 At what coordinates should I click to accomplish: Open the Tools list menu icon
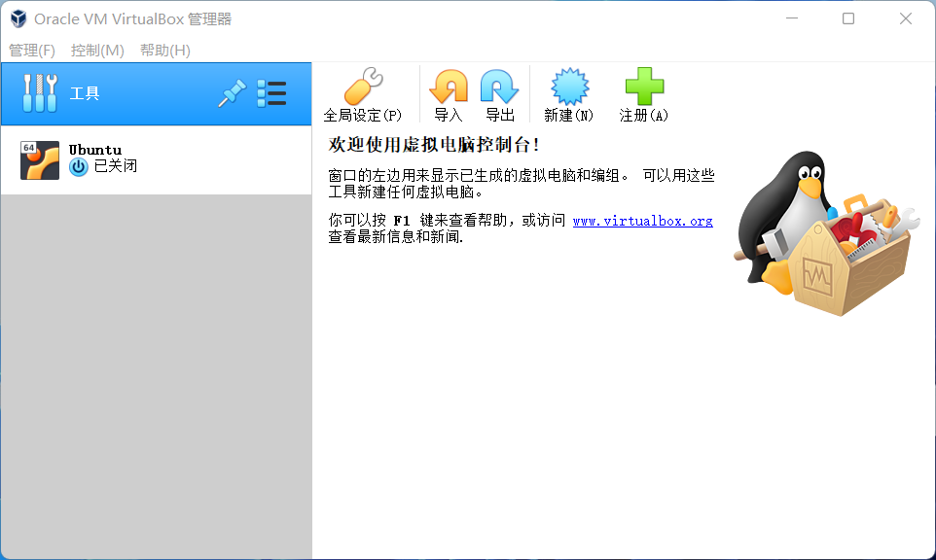pyautogui.click(x=271, y=93)
